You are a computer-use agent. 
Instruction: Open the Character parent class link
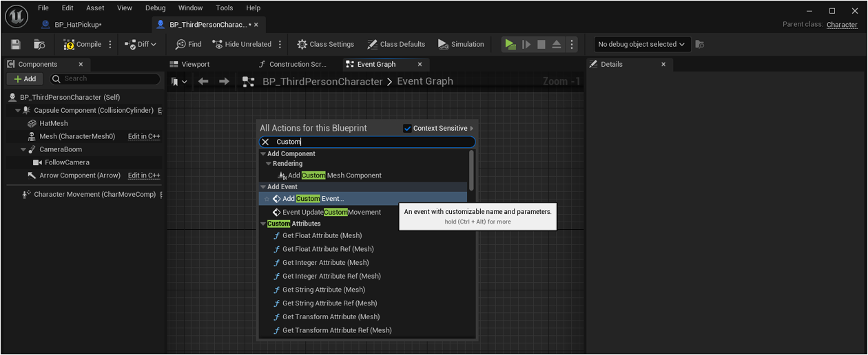pyautogui.click(x=842, y=25)
